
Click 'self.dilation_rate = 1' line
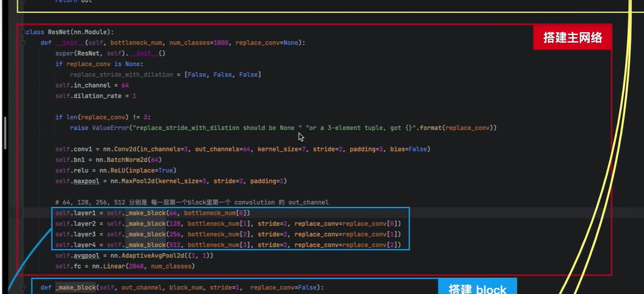click(x=96, y=96)
